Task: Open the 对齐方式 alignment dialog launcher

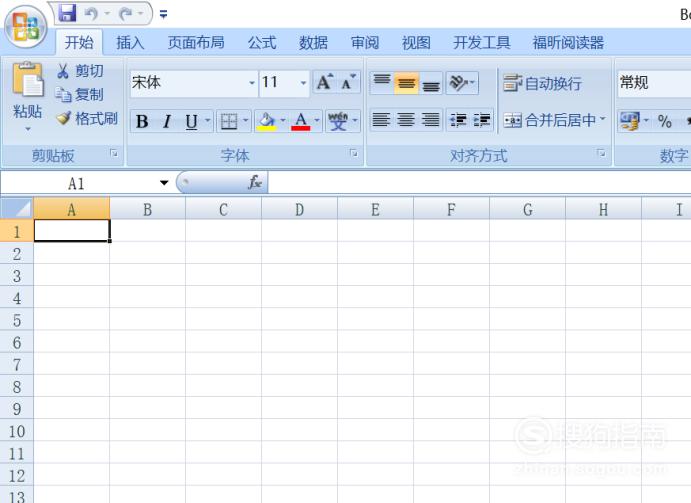Action: point(601,153)
